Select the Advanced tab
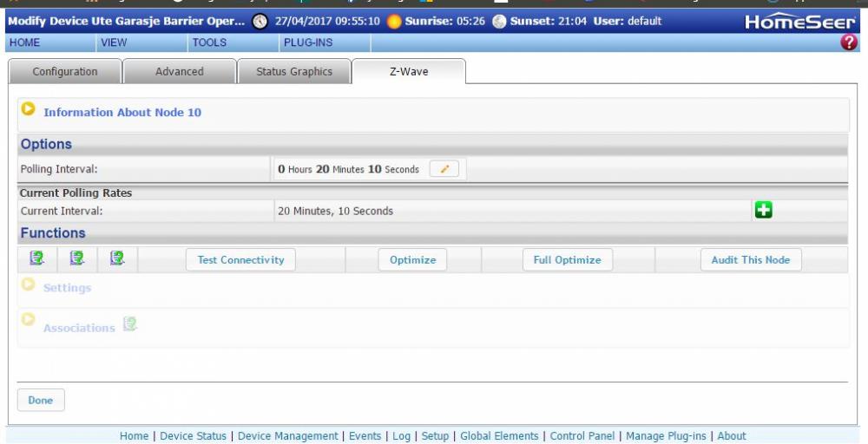This screenshot has height=444, width=868. tap(180, 72)
